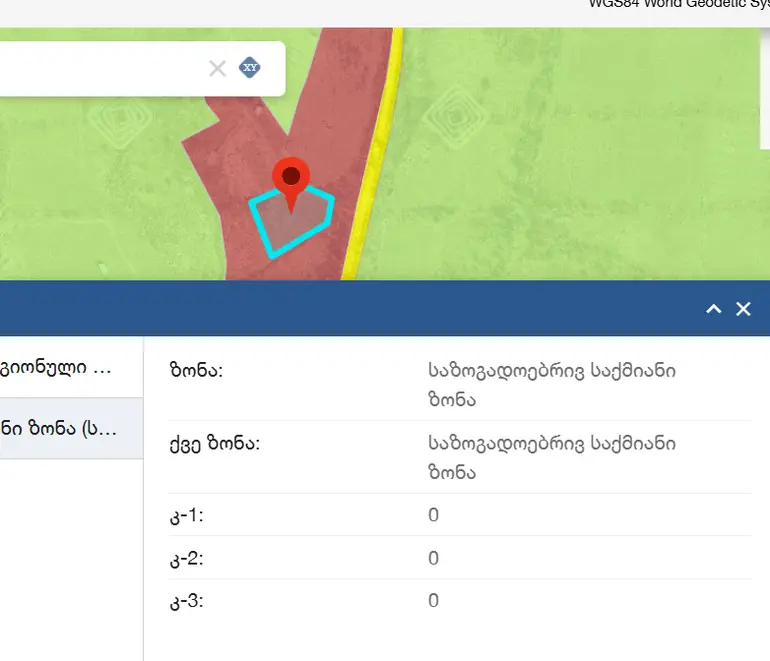Select the 'ნი ზონა (ს...' list tab

[71, 429]
